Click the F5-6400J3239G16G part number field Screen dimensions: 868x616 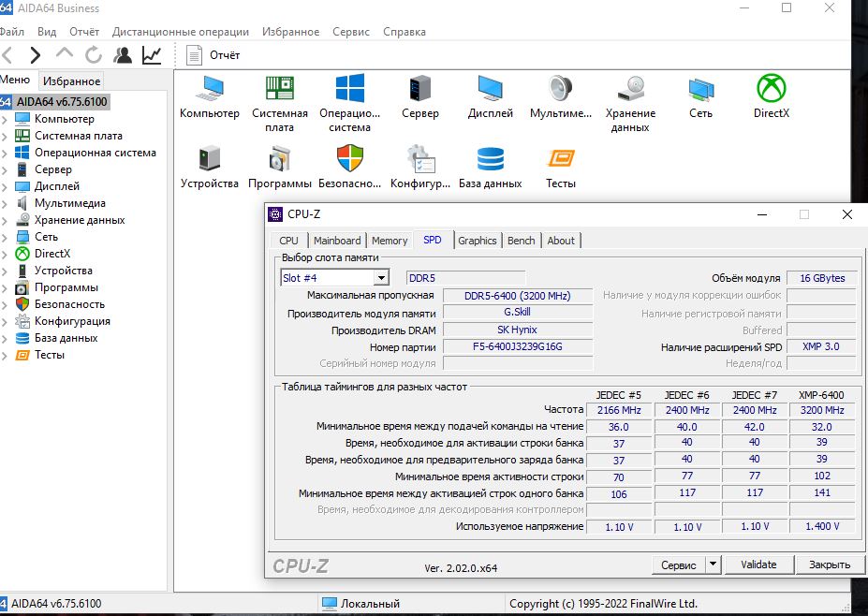point(518,346)
